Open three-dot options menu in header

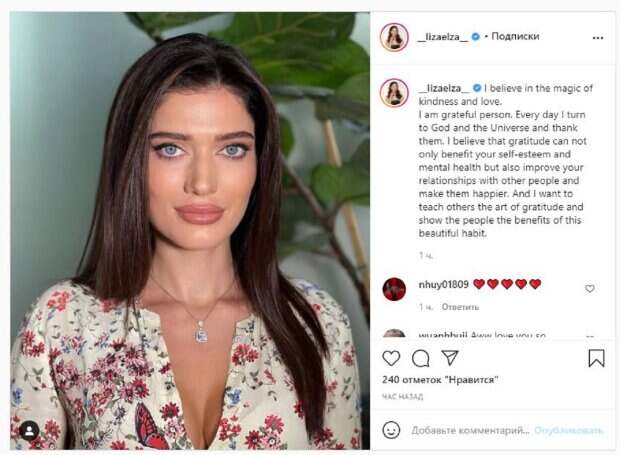[x=598, y=38]
